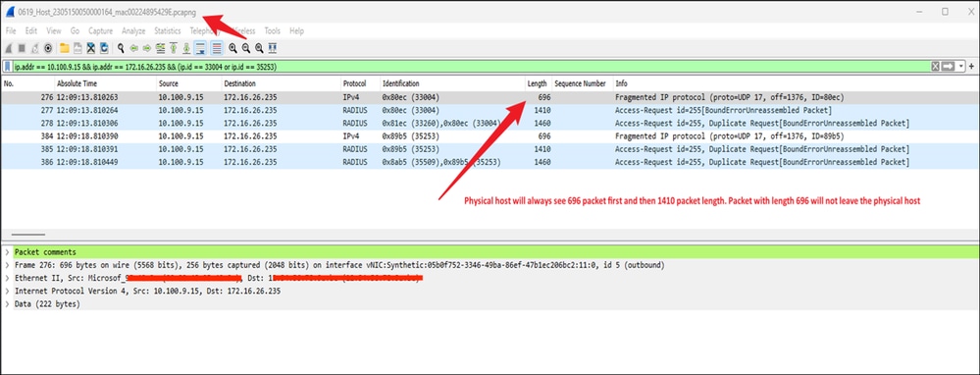Open capture options

(47, 48)
